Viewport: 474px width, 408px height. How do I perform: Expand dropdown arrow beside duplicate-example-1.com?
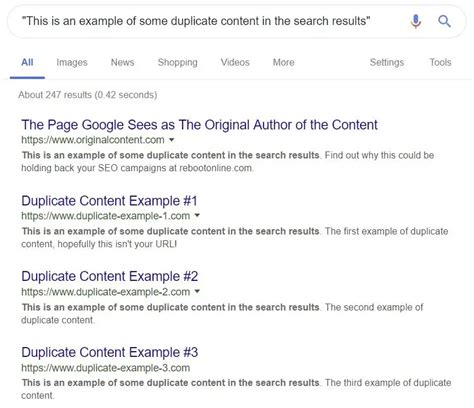click(x=197, y=215)
